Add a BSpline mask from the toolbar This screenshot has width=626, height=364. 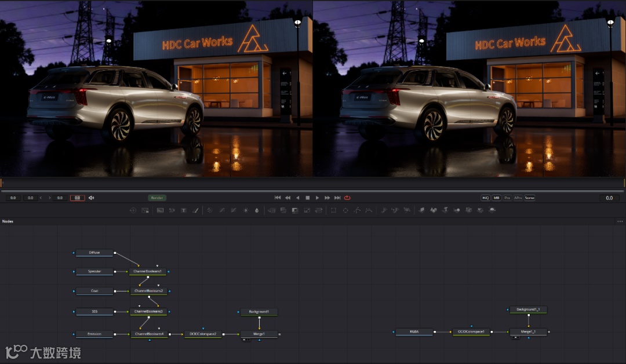click(x=369, y=210)
